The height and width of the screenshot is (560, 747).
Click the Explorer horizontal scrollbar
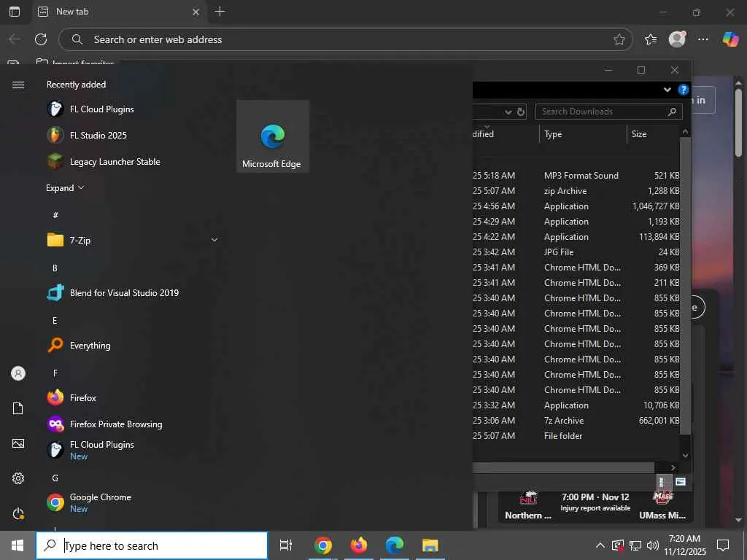(563, 467)
